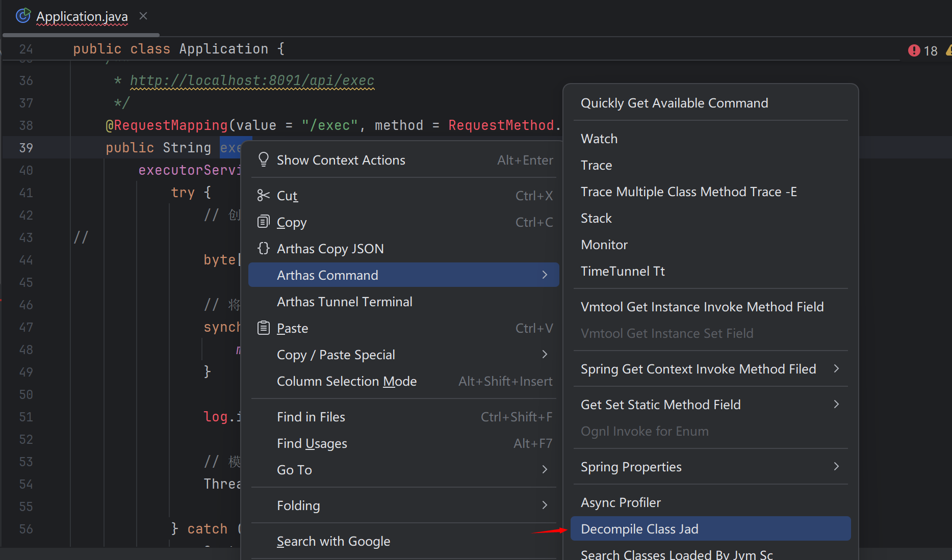This screenshot has width=952, height=560.
Task: Click the Application.java class file icon
Action: point(23,16)
